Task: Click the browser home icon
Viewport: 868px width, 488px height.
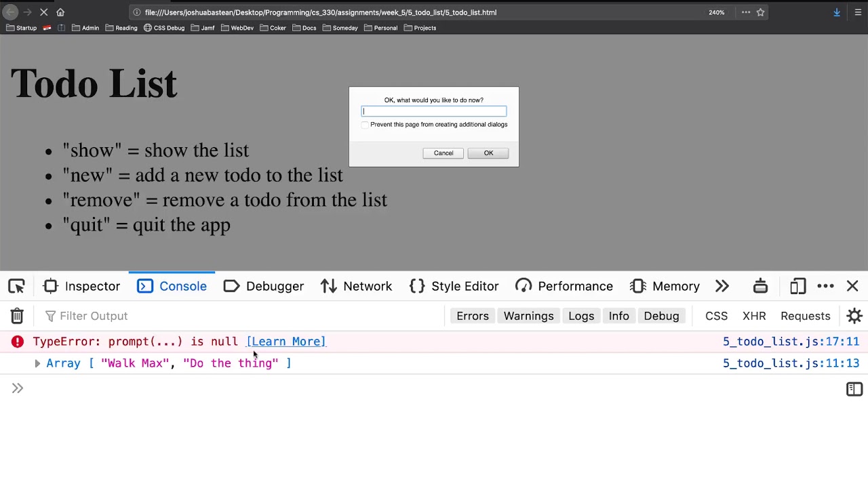Action: point(60,12)
